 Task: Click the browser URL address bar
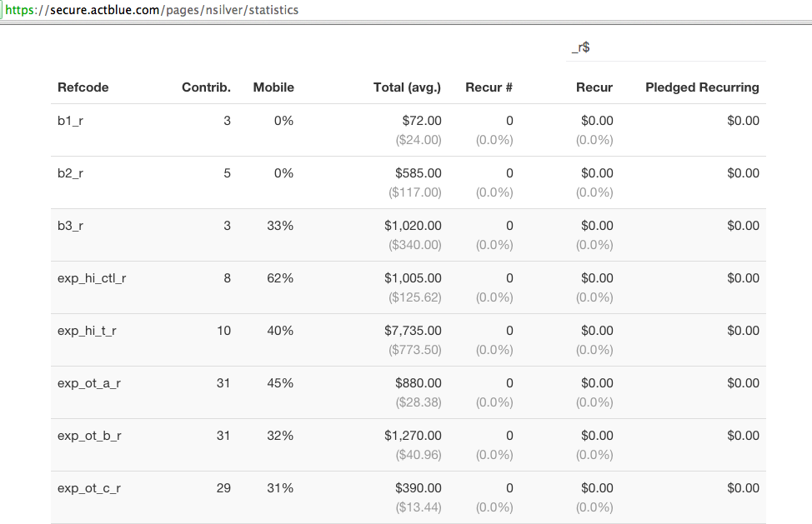pos(406,10)
